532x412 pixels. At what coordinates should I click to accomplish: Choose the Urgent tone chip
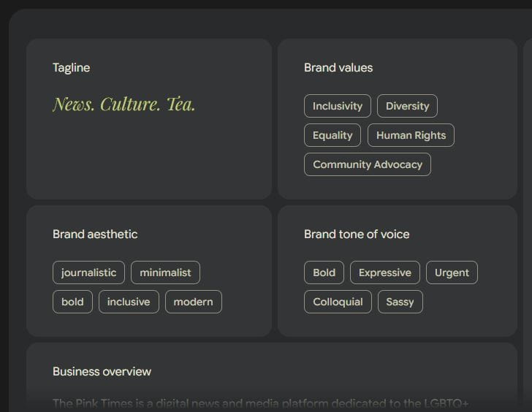[452, 272]
